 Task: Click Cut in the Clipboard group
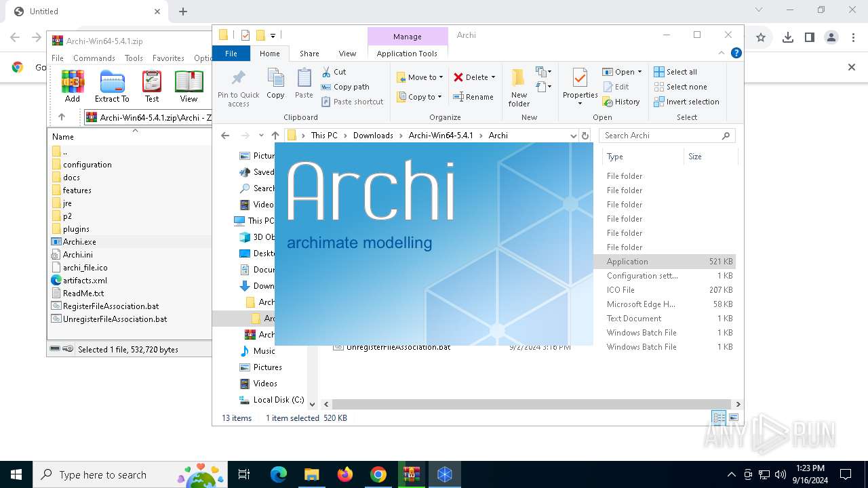(x=334, y=72)
